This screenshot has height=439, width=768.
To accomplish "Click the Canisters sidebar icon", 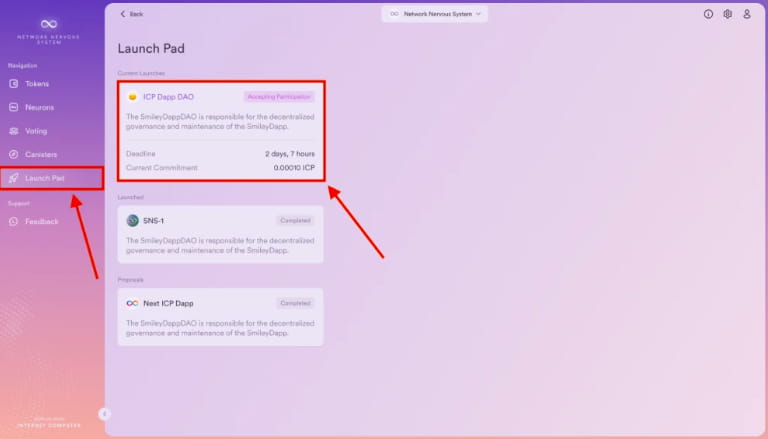I will [x=14, y=154].
